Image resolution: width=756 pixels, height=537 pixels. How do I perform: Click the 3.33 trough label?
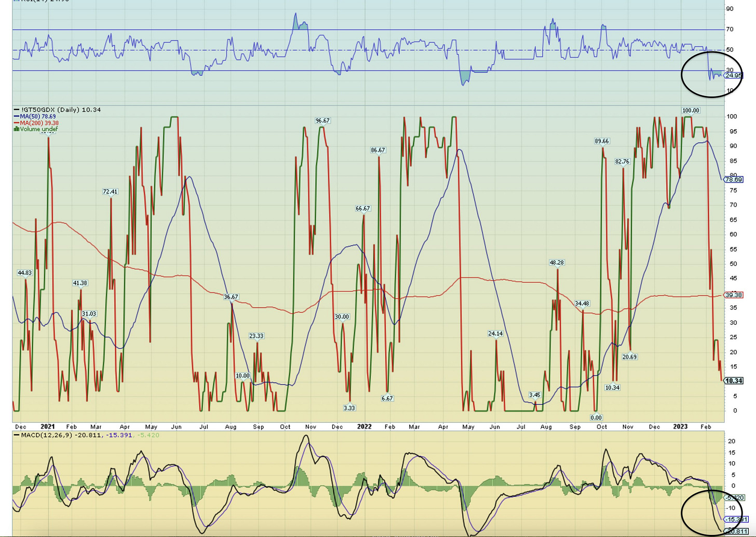pos(349,408)
